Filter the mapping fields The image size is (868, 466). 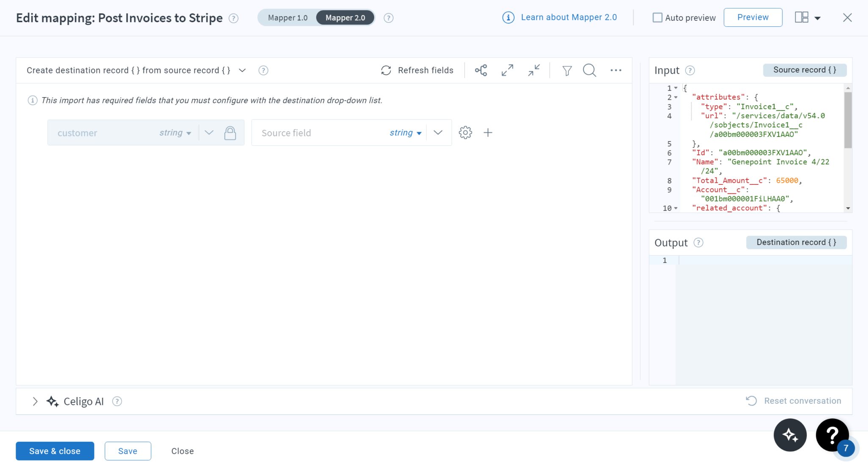point(568,70)
